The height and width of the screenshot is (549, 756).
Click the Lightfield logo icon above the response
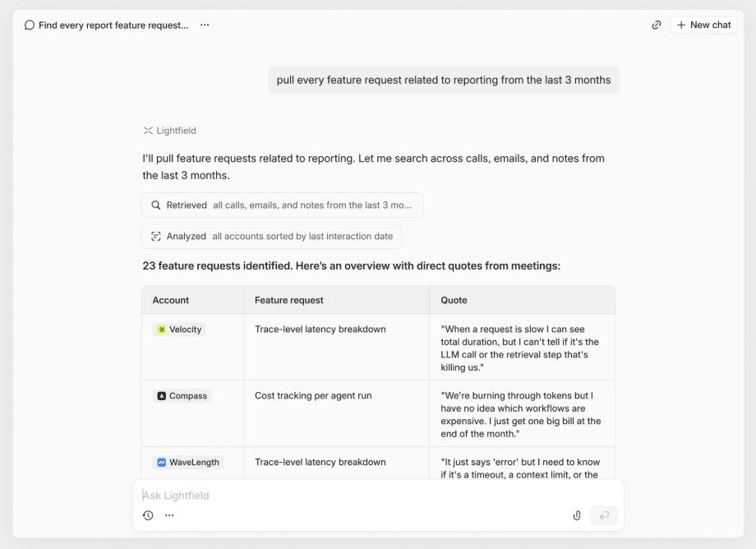click(148, 131)
